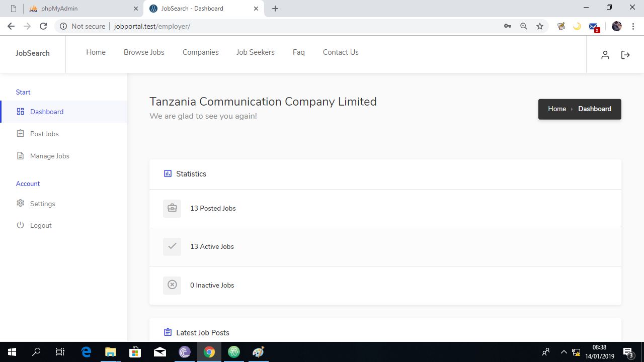Go to the Companies page
This screenshot has width=644, height=362.
coord(200,52)
